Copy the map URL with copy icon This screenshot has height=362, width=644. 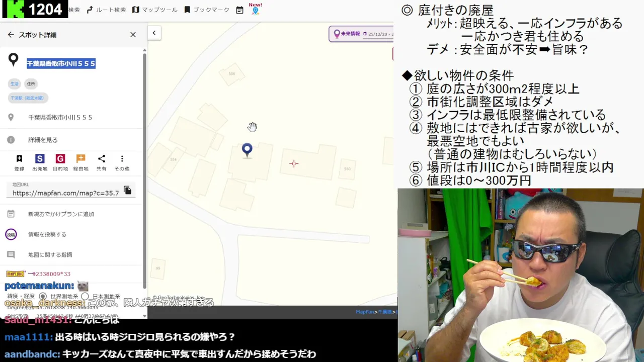coord(128,190)
